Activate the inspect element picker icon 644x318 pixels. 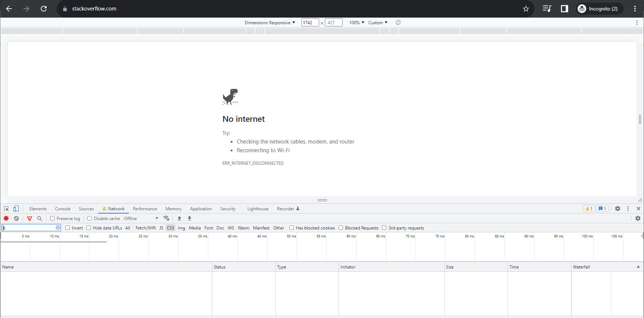6,209
